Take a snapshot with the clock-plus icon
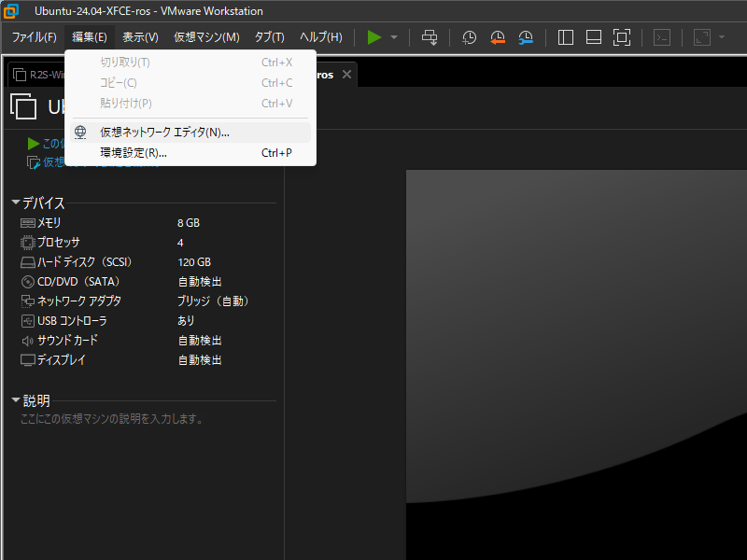 pos(469,37)
